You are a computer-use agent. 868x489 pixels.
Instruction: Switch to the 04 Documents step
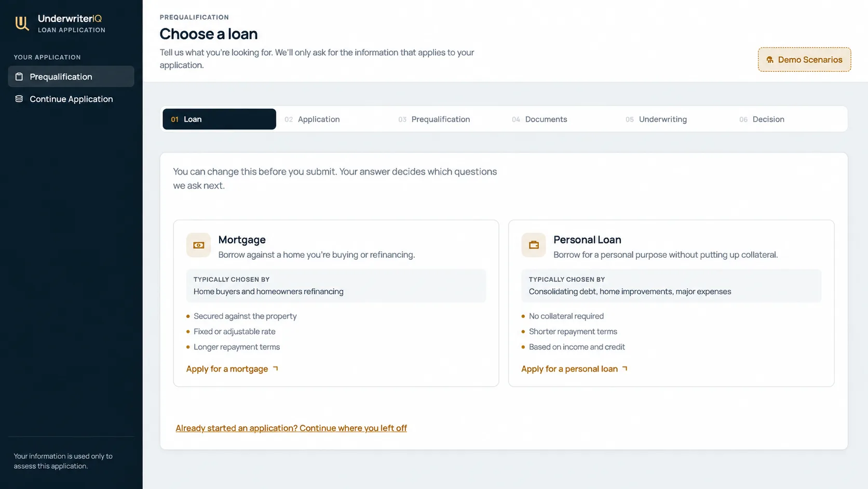[x=560, y=119]
